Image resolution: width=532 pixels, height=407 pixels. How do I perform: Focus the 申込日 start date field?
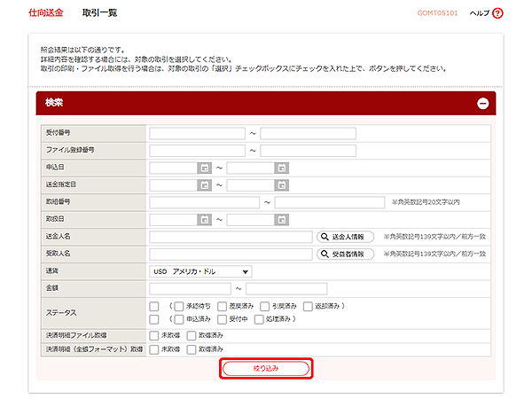tap(174, 168)
